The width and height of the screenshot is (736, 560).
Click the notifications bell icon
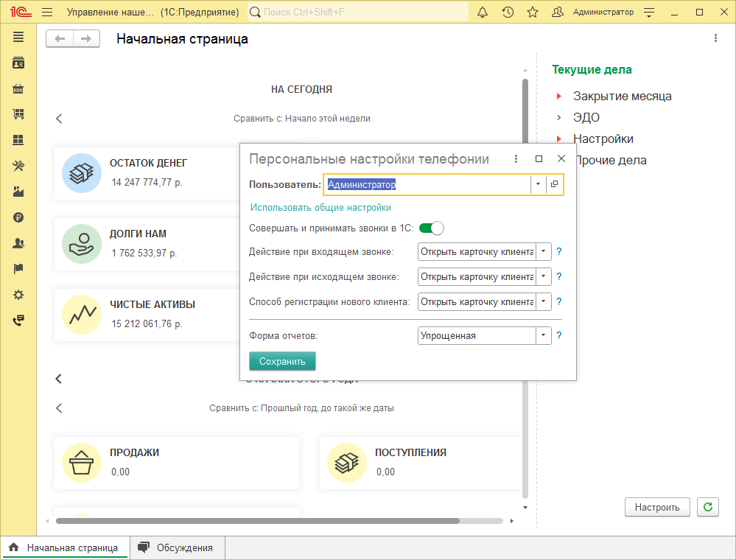point(483,12)
